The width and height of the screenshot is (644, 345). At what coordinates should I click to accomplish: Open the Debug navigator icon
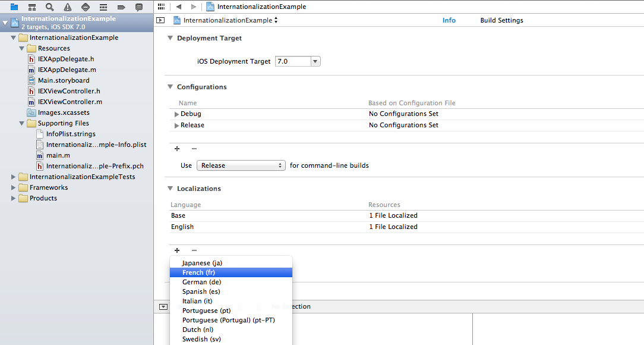(103, 7)
